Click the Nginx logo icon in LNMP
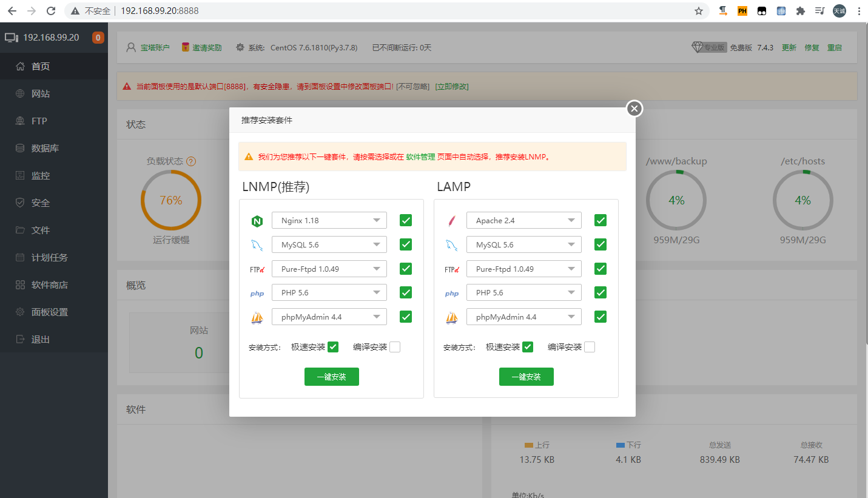 click(257, 221)
